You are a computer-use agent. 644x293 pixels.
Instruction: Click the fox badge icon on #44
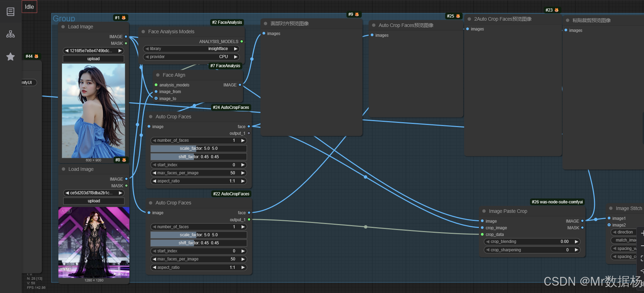(36, 56)
